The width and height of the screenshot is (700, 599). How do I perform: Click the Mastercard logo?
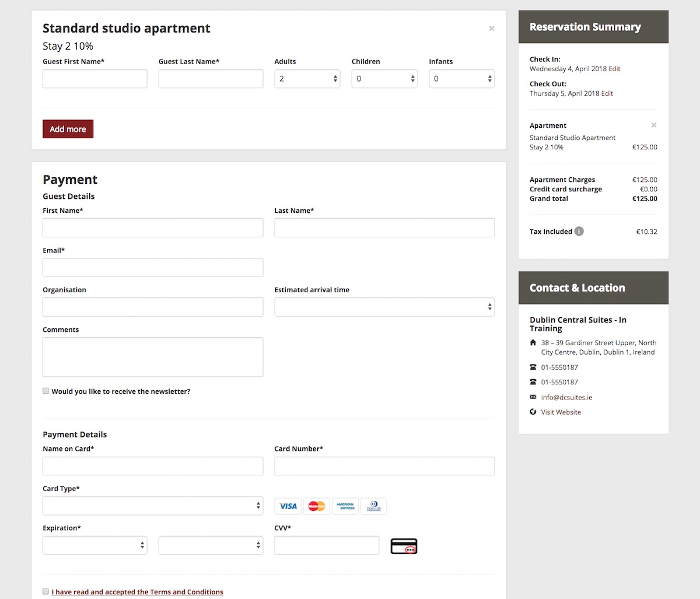[x=317, y=506]
